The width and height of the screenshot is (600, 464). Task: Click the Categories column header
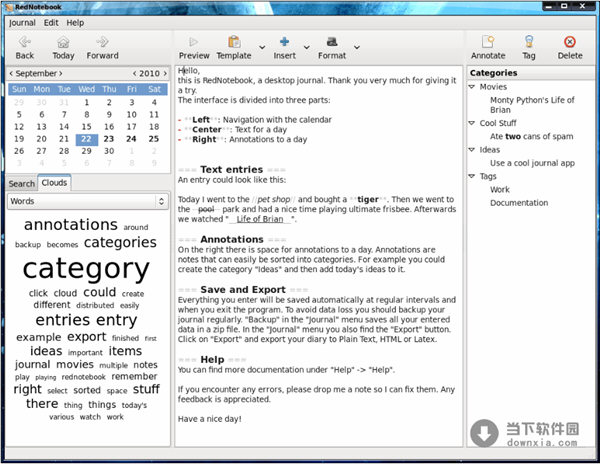tap(531, 73)
